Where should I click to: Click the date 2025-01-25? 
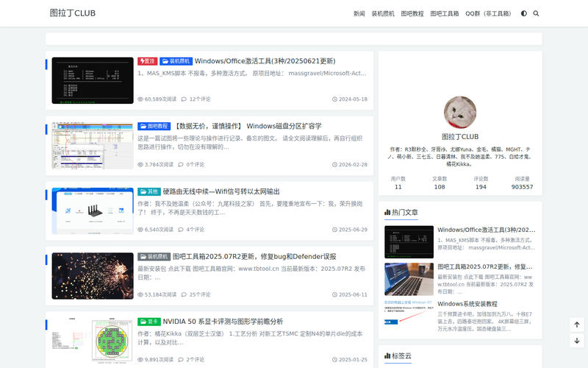coord(350,359)
